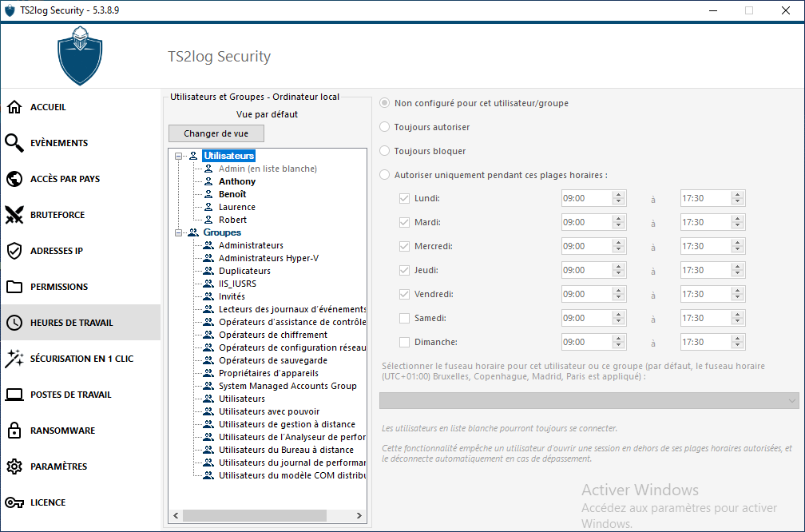
Task: Click the Licence key icon
Action: (14, 502)
